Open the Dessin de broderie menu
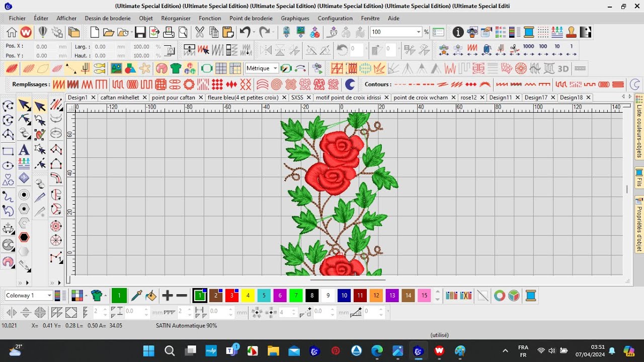 pos(108,18)
